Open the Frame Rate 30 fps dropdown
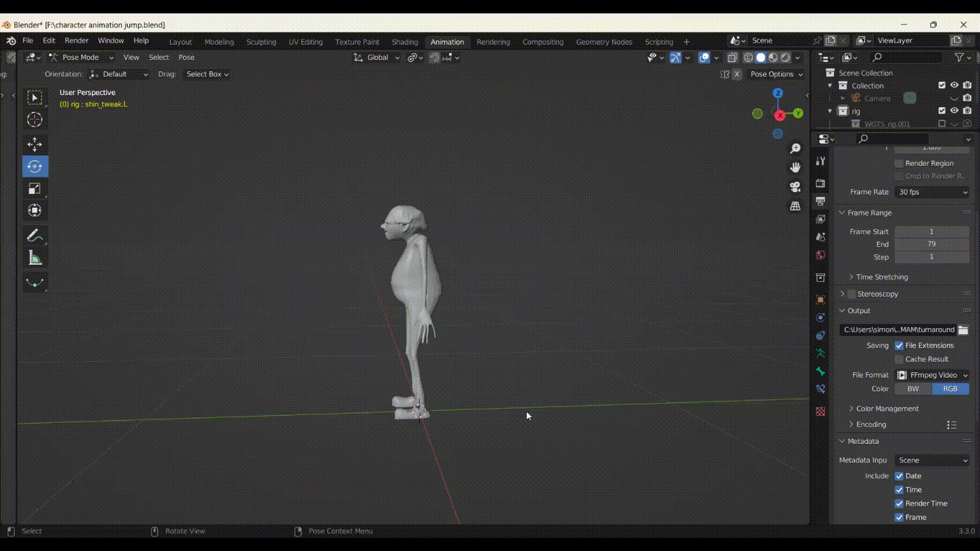 (x=932, y=192)
